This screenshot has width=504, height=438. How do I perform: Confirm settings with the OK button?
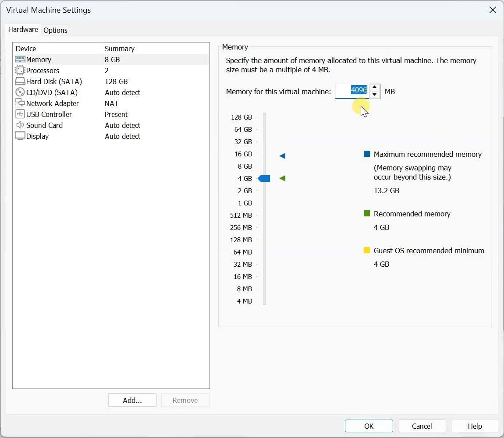point(369,426)
